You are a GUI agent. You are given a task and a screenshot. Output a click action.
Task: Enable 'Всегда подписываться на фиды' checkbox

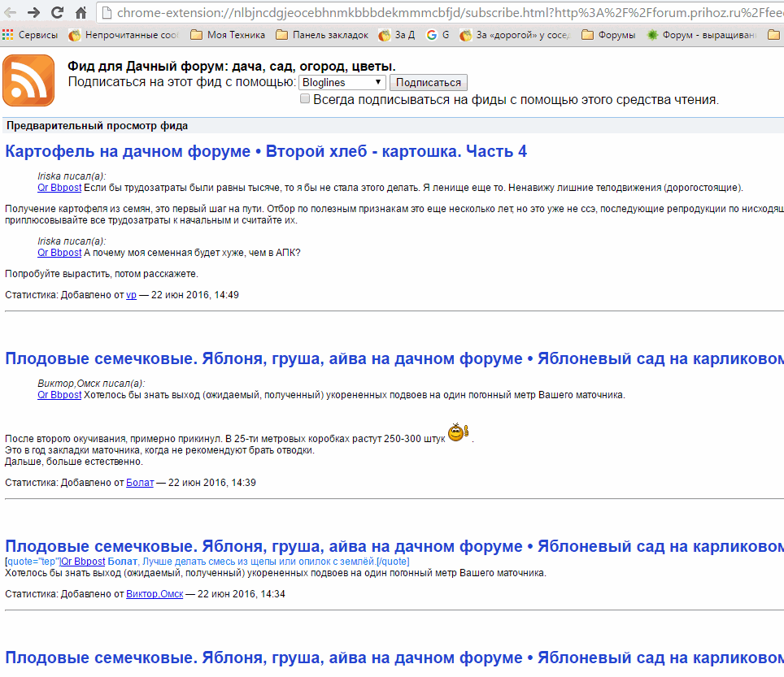pos(305,99)
